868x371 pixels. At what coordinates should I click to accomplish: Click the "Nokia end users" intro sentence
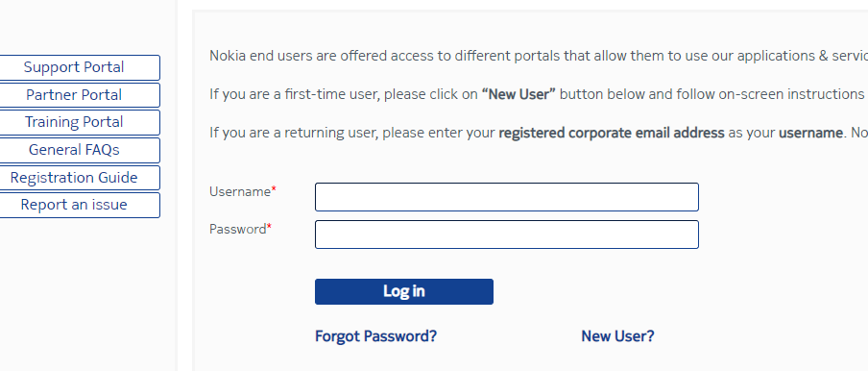pos(539,56)
